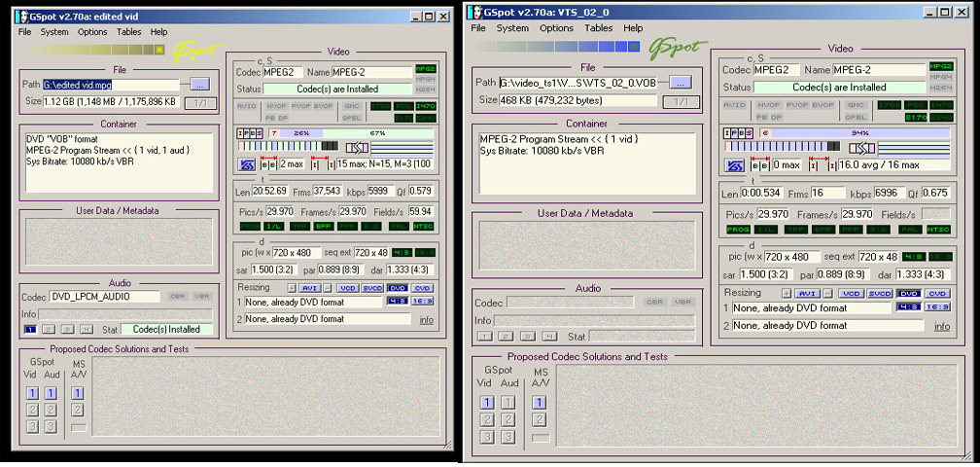Open File menu in edited vid window
The height and width of the screenshot is (467, 980).
[x=24, y=32]
